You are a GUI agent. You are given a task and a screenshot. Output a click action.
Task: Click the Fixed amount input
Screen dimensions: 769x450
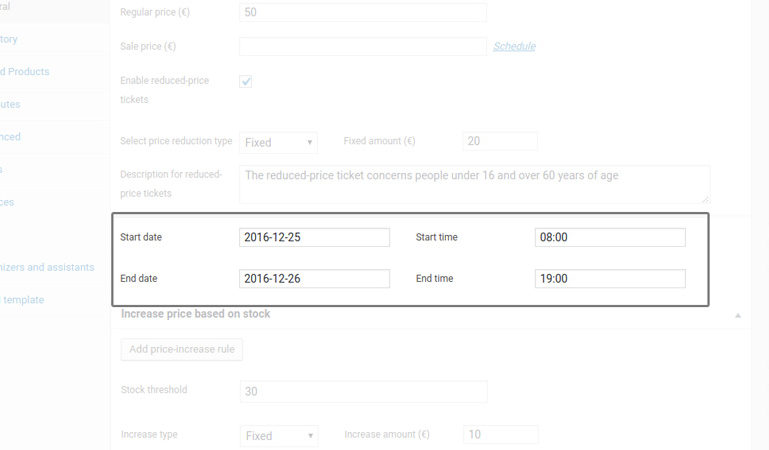click(x=501, y=142)
